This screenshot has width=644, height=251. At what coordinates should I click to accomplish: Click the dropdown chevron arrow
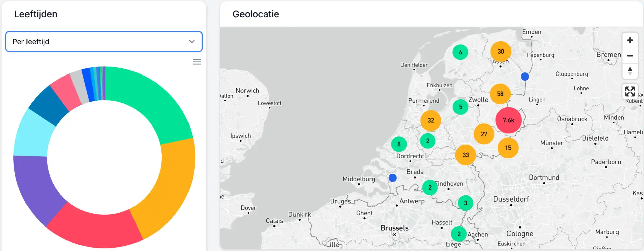pos(192,42)
